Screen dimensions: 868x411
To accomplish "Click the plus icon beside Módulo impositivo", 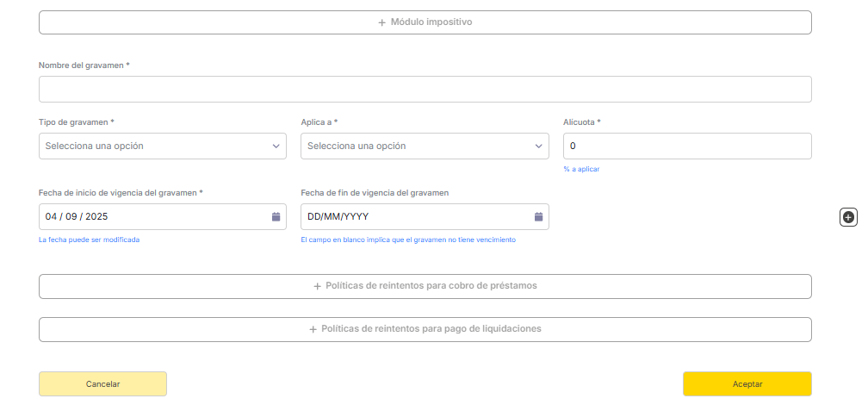I will 382,22.
